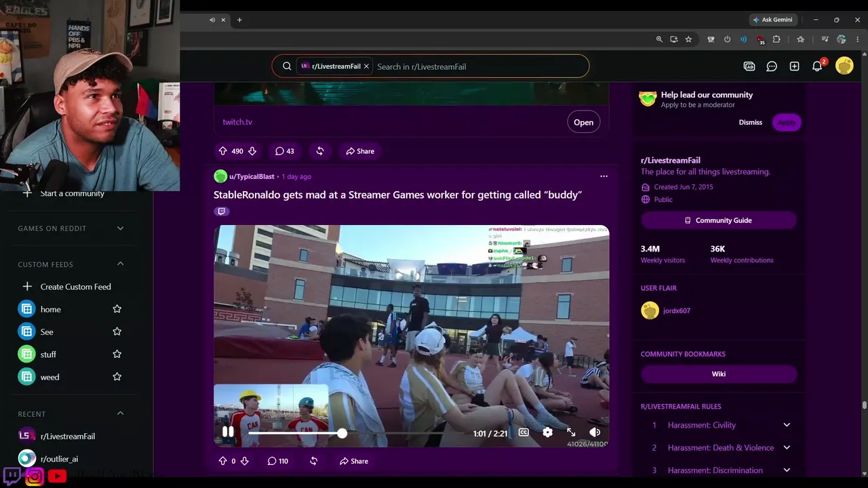The width and height of the screenshot is (868, 488).
Task: Open the browser extensions puzzle icon
Action: (776, 39)
